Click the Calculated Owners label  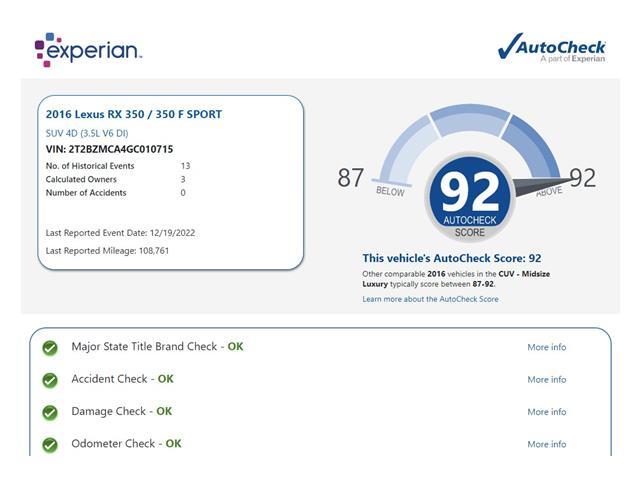click(x=81, y=180)
